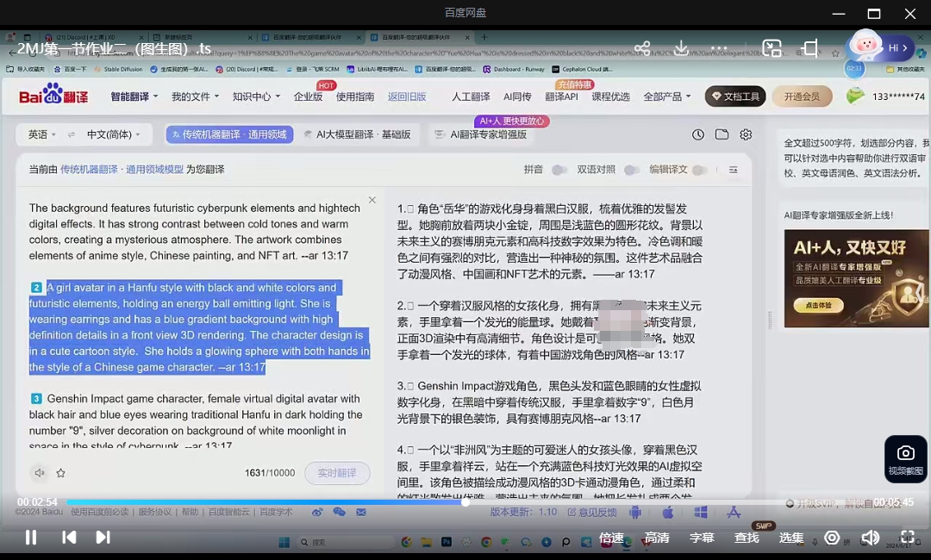Jump to the previous video
This screenshot has height=560, width=931.
[x=69, y=538]
